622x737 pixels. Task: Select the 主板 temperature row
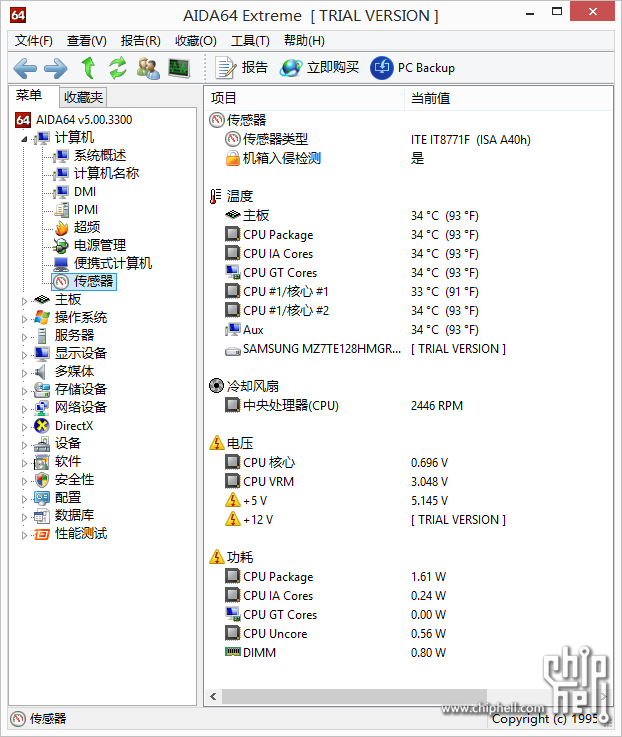click(409, 216)
